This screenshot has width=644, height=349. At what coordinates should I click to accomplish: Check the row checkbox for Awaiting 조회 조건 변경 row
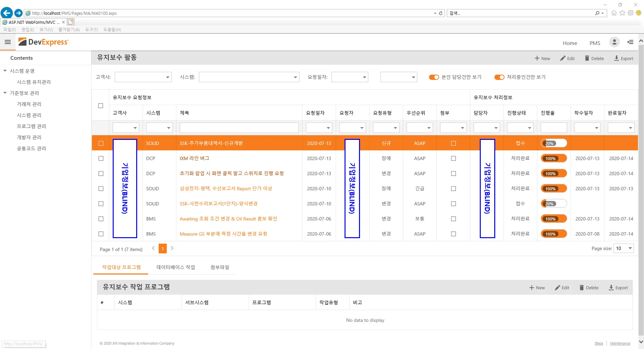pos(101,219)
